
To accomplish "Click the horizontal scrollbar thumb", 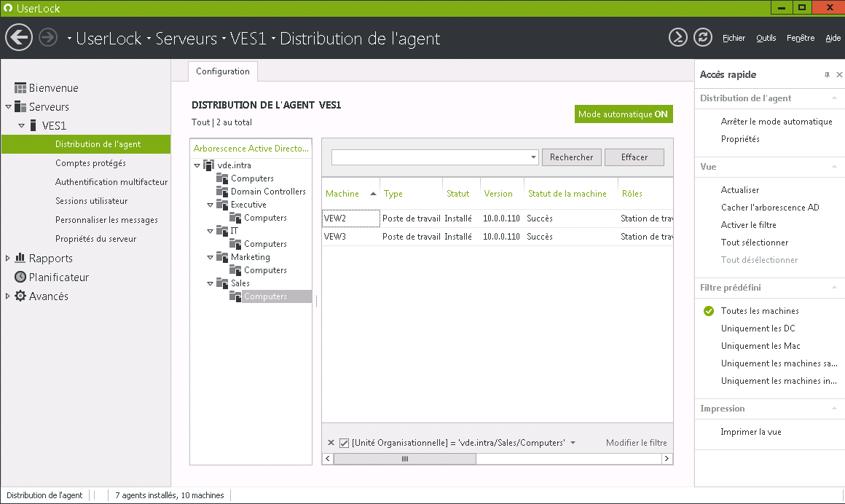I will [405, 459].
